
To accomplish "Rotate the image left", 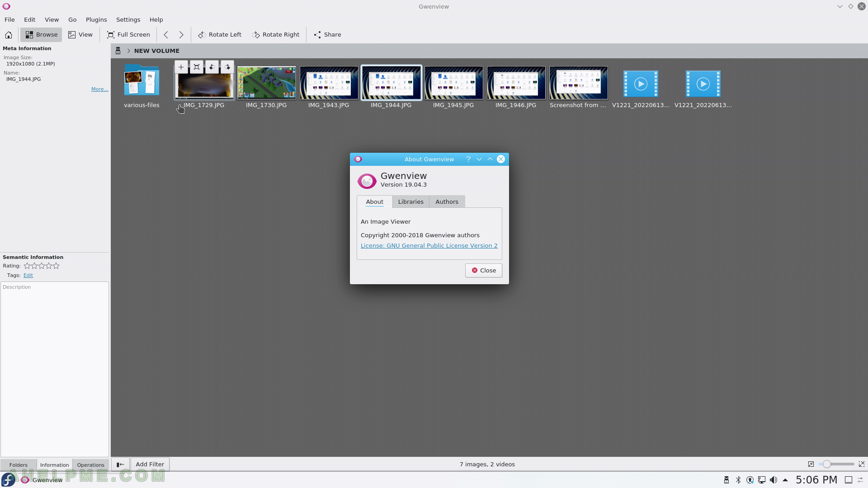I will (220, 35).
